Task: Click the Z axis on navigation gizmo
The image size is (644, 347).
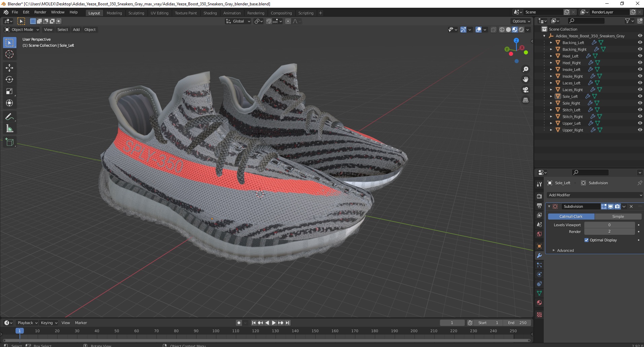Action: pos(516,40)
